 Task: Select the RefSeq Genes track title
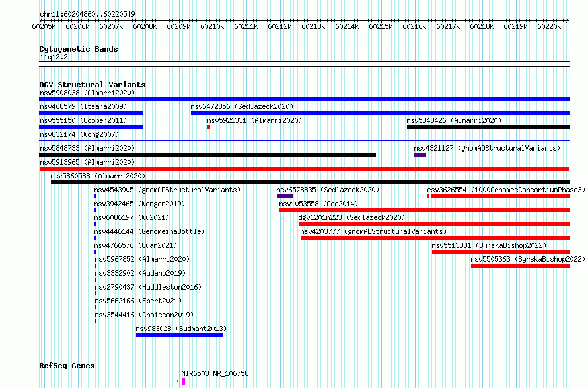pos(67,366)
